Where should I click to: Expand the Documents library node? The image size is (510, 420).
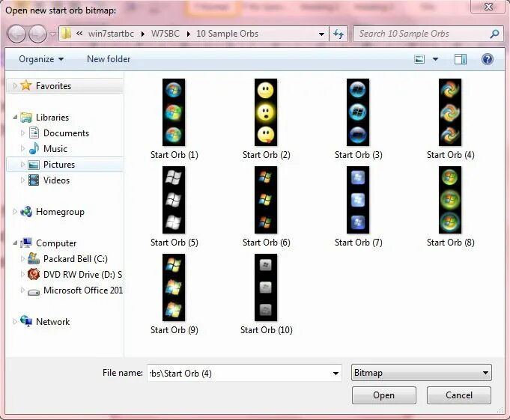22,133
